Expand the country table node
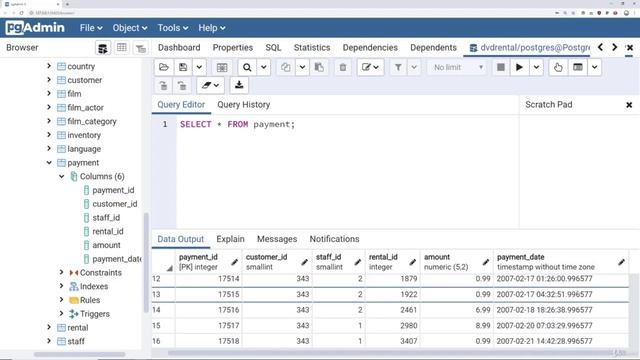Screen dimensions: 640x360 [49, 66]
